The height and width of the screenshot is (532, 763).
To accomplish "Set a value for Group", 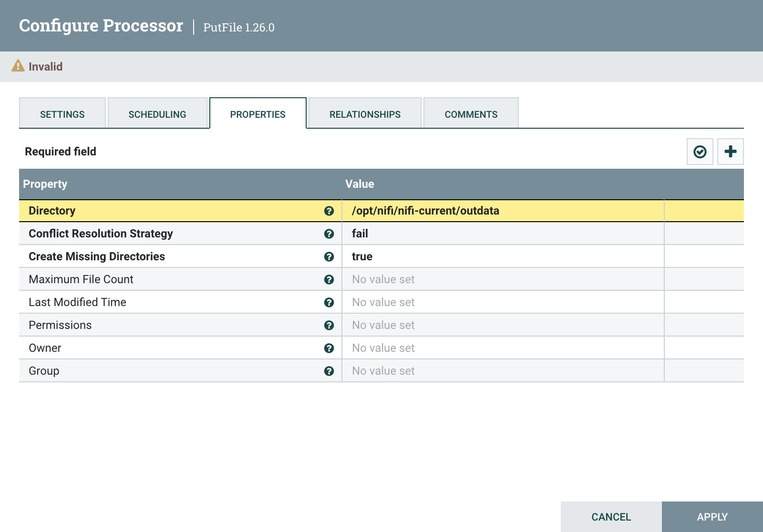I will point(503,371).
